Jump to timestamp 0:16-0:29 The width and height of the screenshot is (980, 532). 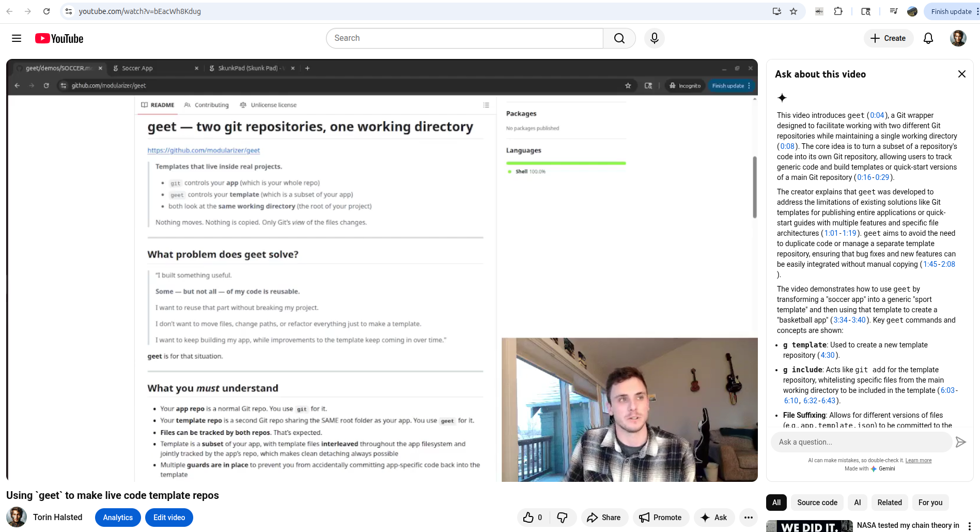tap(873, 177)
